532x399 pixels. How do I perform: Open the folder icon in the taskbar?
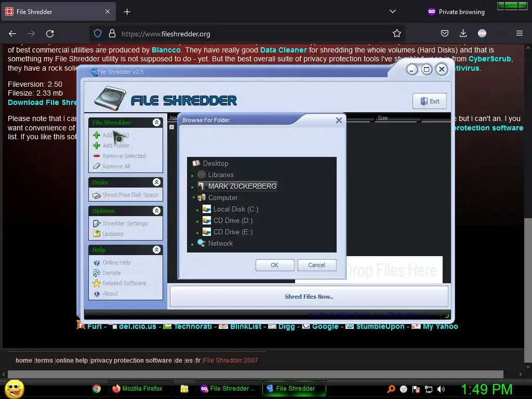[184, 389]
